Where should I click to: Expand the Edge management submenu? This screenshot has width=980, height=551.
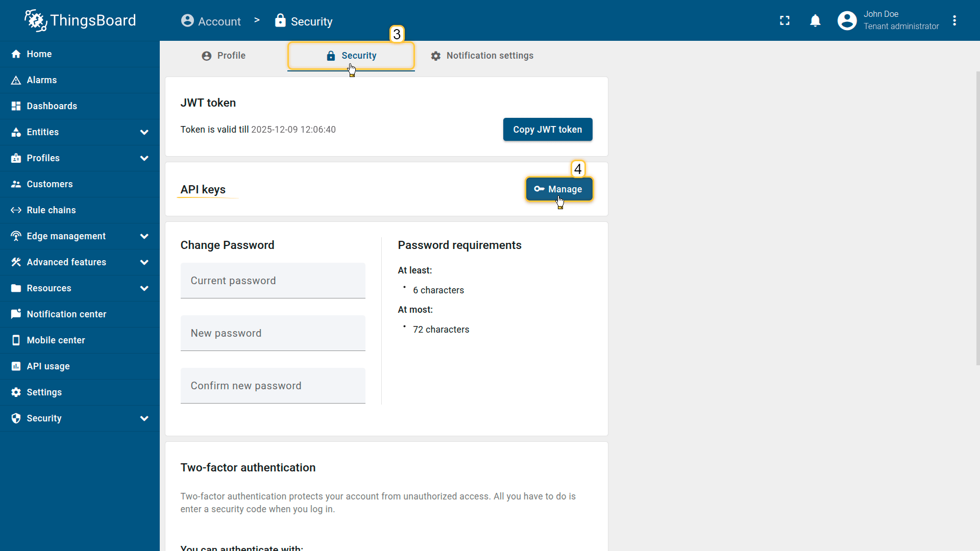point(144,236)
